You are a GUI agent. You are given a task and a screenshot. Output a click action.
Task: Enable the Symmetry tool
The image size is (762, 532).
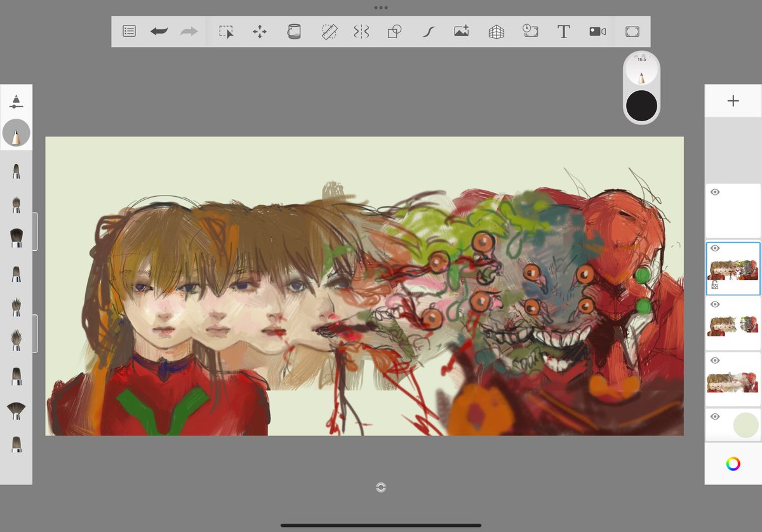(x=361, y=32)
